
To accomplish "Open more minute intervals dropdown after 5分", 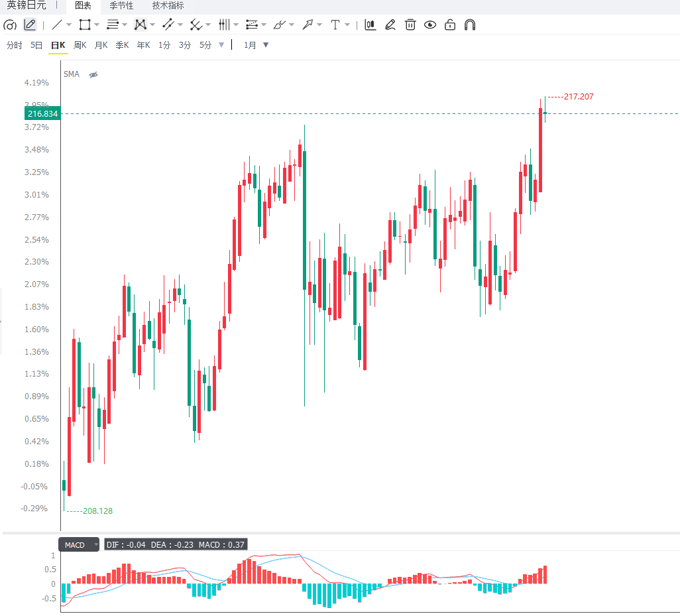I will point(221,44).
